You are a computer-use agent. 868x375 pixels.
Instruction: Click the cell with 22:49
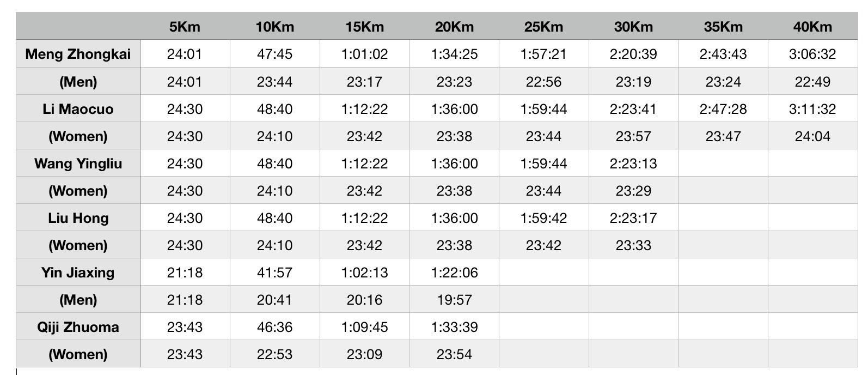[812, 81]
